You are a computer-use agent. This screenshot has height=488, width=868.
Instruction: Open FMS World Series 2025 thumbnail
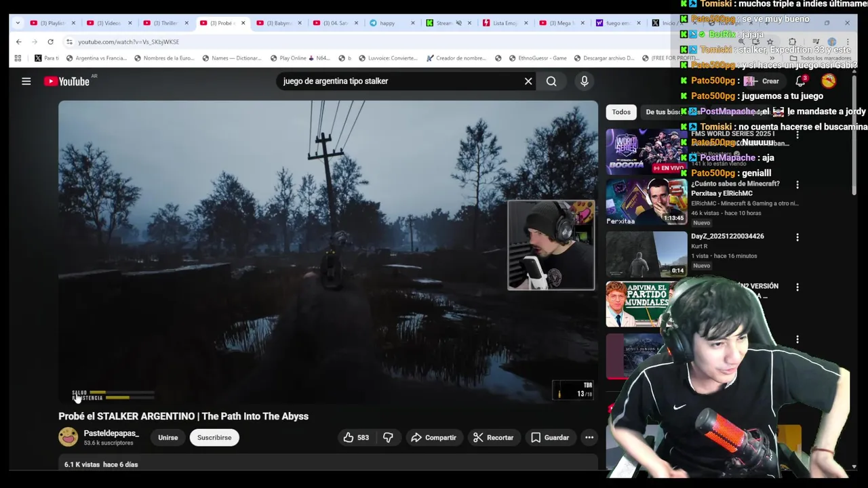click(646, 151)
